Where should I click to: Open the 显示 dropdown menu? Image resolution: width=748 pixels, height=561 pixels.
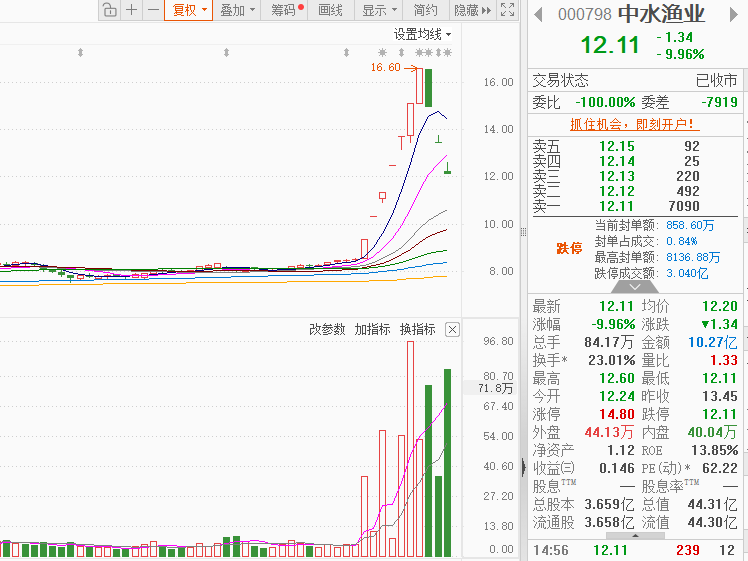(x=379, y=10)
